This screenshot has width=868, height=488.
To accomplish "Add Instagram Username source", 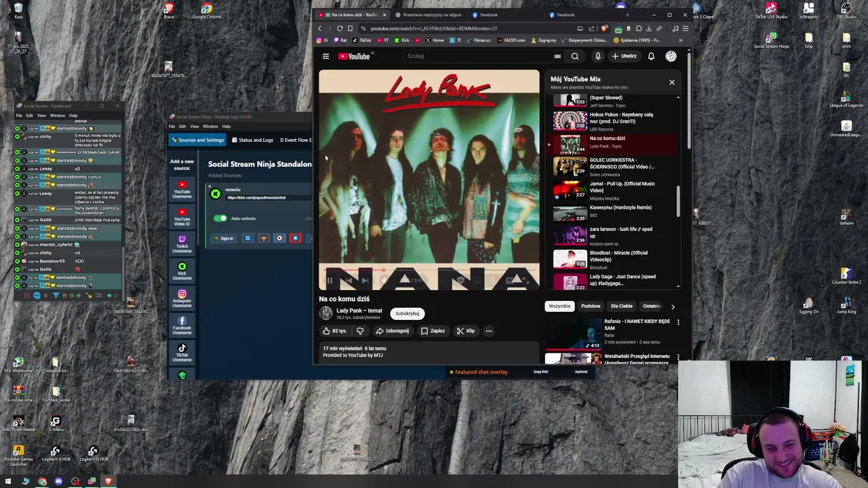I will [x=182, y=299].
